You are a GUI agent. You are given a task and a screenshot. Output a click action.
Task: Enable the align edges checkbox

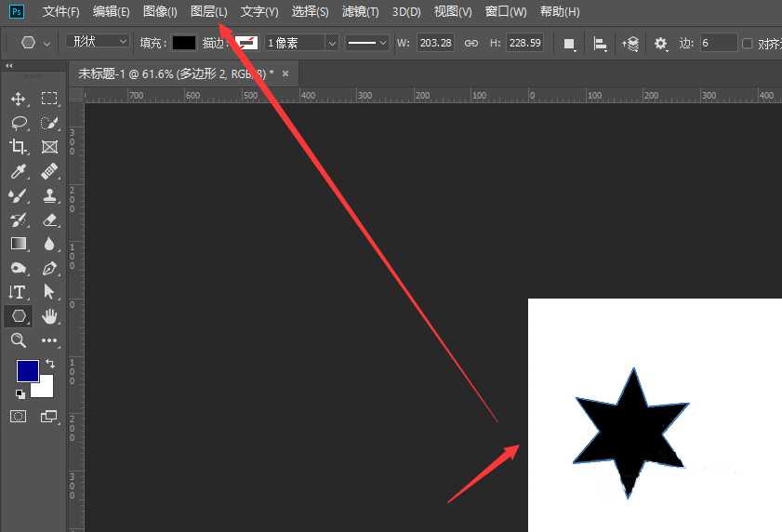[747, 44]
